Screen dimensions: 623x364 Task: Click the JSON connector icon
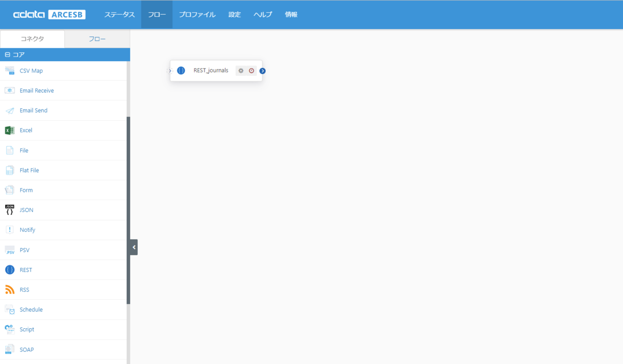(x=9, y=210)
